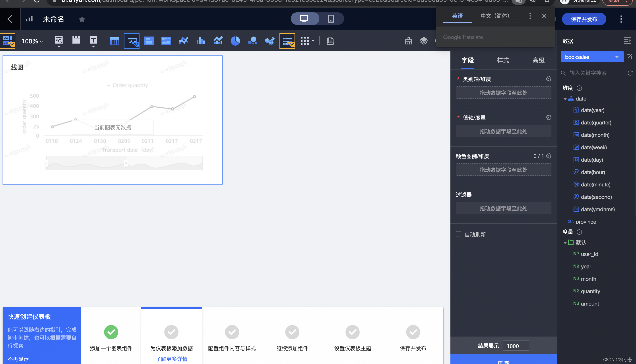Open the theme settings brush icon
Screen dimensions: 636x364
click(x=409, y=41)
